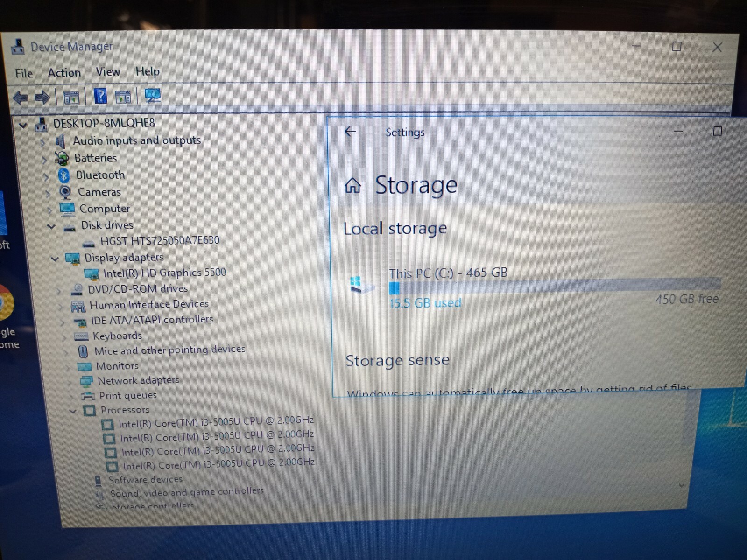Collapse the DESKTOP-8MLQHE8 root node
747x560 pixels.
(23, 125)
